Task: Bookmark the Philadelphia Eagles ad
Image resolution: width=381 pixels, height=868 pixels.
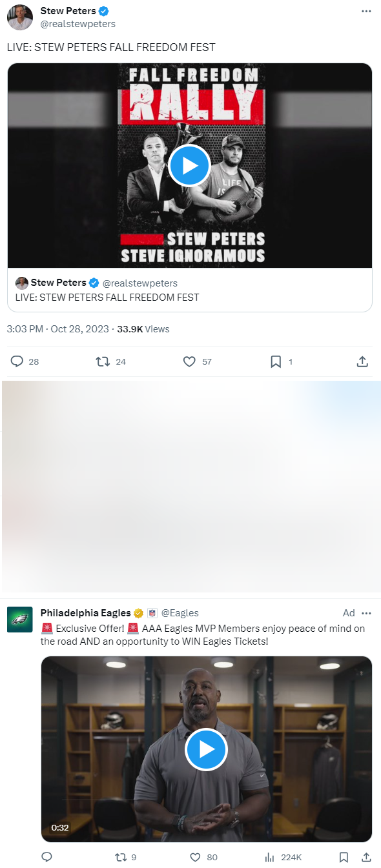Action: tap(344, 857)
